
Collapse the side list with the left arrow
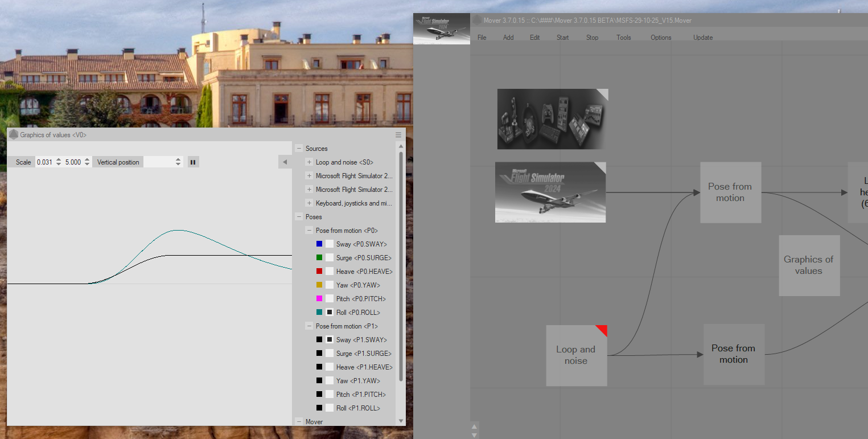click(285, 162)
